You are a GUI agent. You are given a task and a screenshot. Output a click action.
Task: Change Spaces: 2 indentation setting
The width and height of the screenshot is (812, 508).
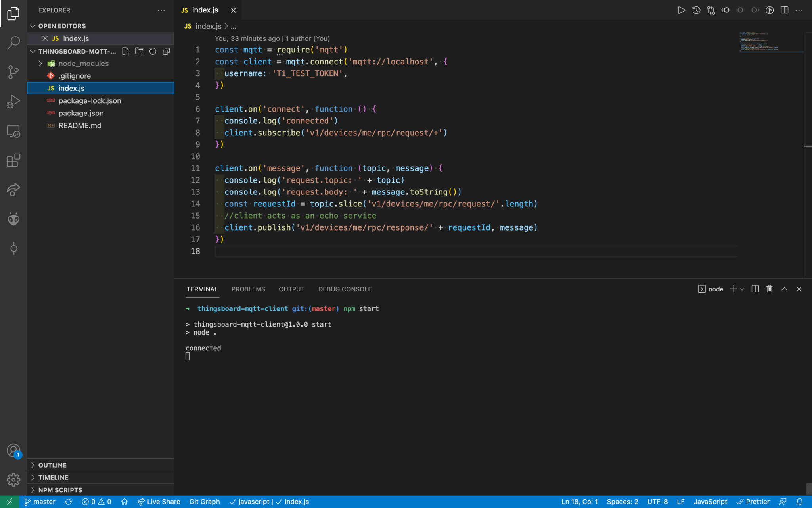point(622,502)
